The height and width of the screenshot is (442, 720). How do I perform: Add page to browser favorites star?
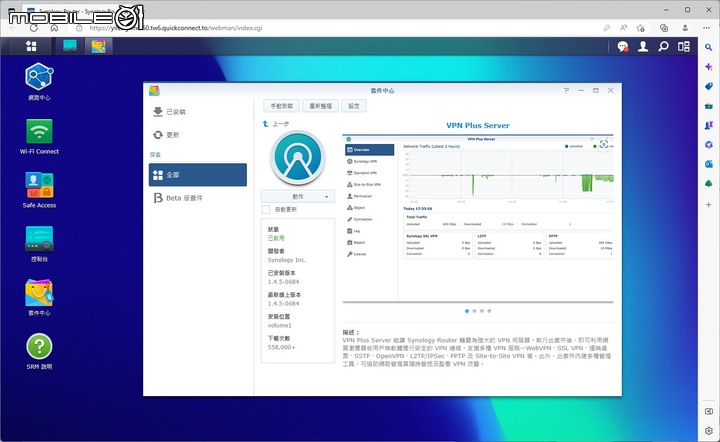(641, 28)
